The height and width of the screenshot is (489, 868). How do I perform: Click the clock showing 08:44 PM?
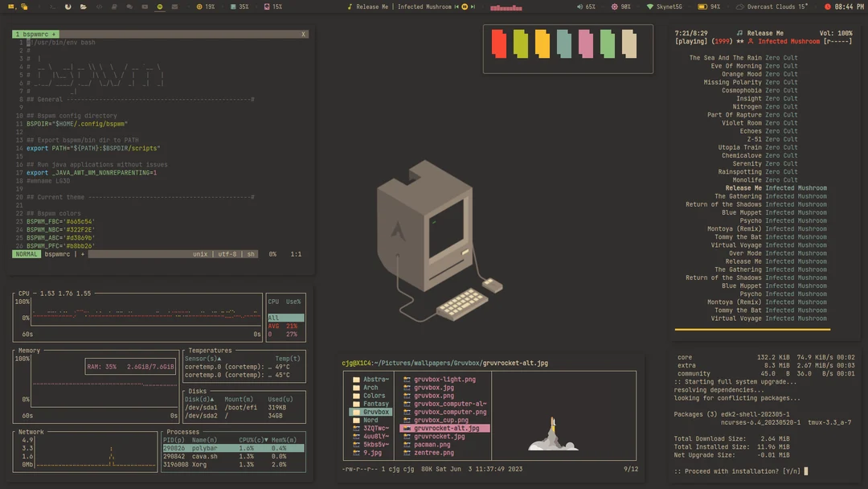846,6
